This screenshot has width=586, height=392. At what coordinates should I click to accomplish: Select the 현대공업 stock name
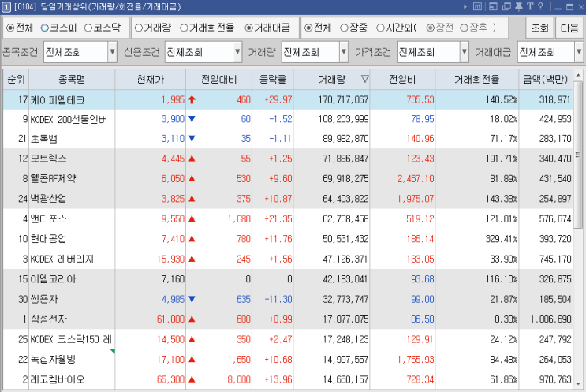tap(48, 239)
